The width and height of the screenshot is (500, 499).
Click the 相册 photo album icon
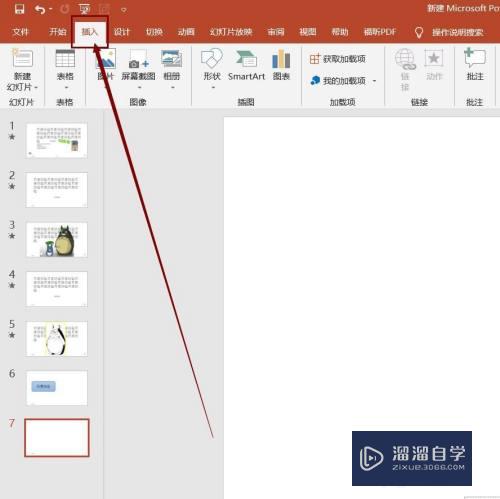(172, 59)
